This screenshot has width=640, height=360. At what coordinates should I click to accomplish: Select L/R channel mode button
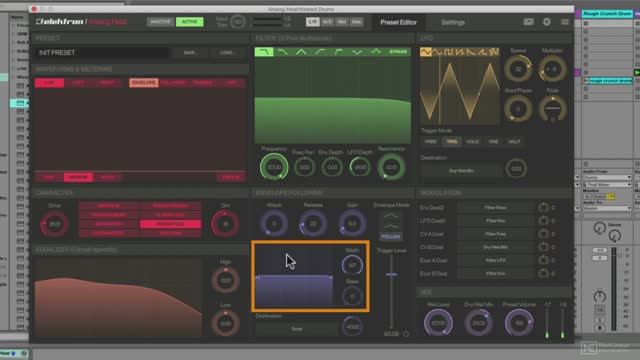[x=313, y=22]
